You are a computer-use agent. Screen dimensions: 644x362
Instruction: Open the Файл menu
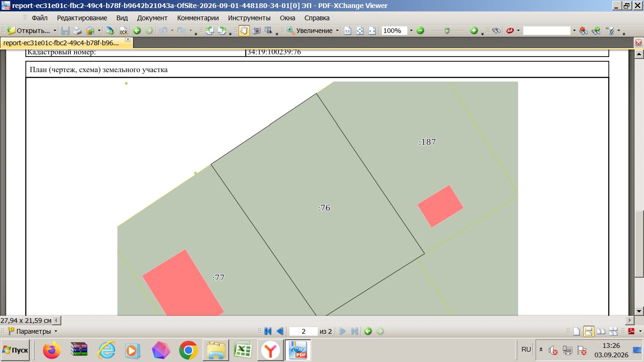pos(40,18)
